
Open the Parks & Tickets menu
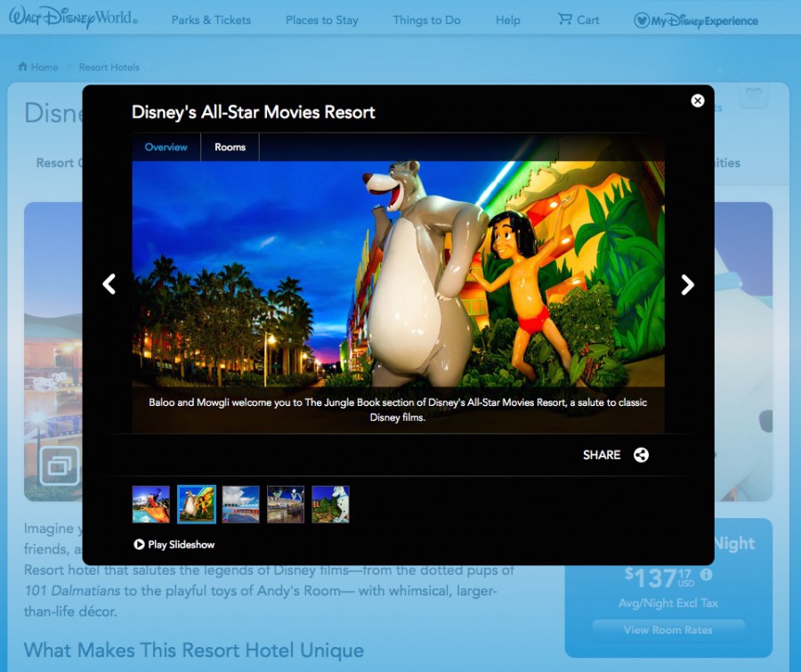(211, 20)
